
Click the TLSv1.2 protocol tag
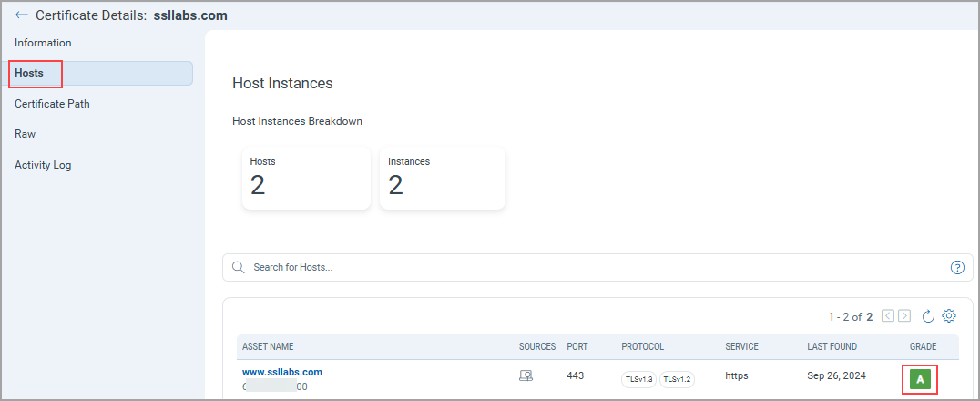tap(677, 379)
